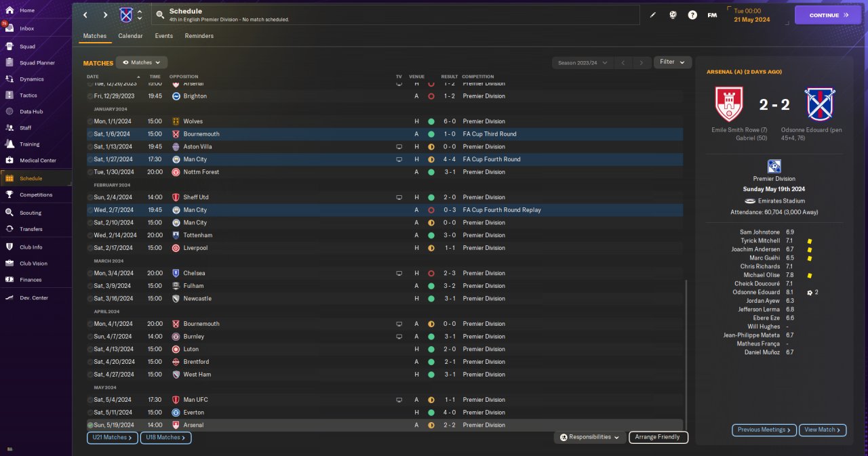Go to next season arrow
The height and width of the screenshot is (456, 868).
point(642,62)
